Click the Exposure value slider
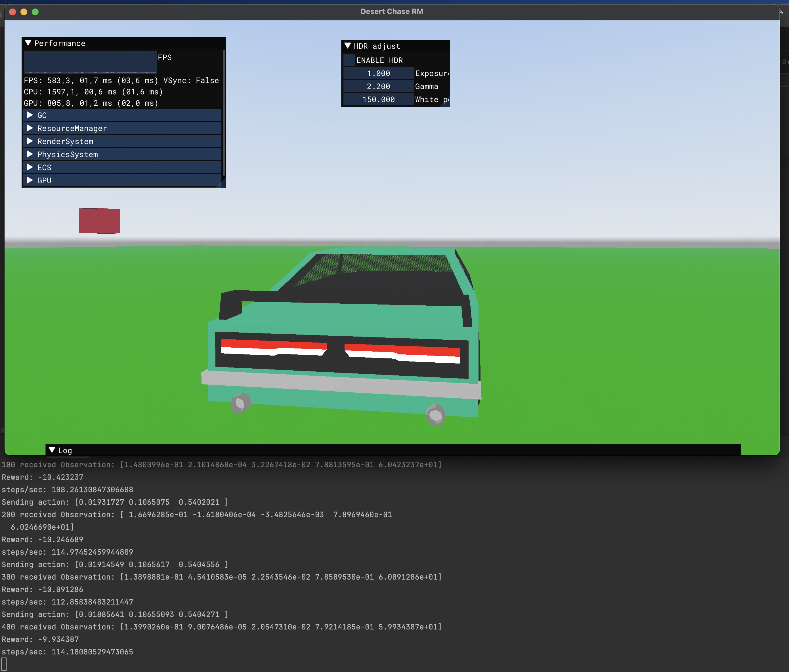Screen dimensions: 789x672 coord(378,73)
